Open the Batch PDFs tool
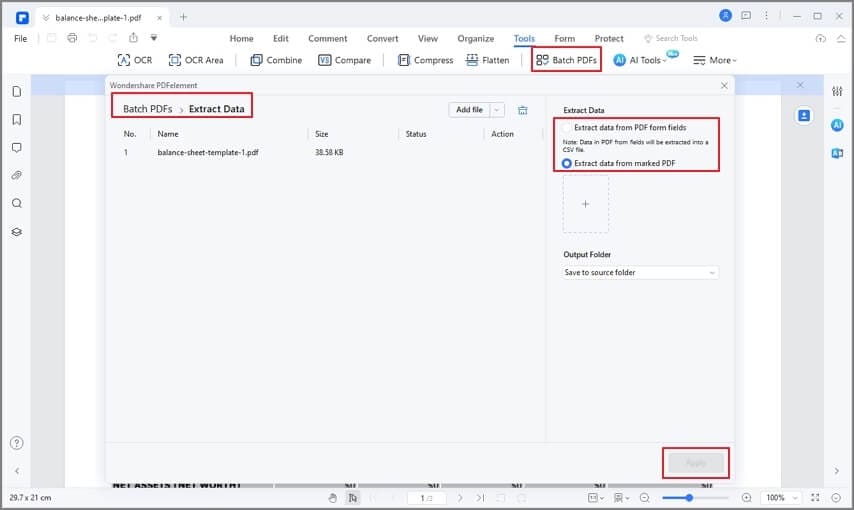 pyautogui.click(x=566, y=60)
